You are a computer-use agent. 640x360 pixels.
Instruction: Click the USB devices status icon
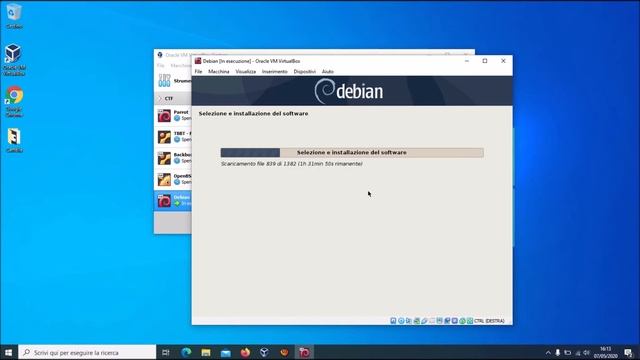[x=424, y=321]
